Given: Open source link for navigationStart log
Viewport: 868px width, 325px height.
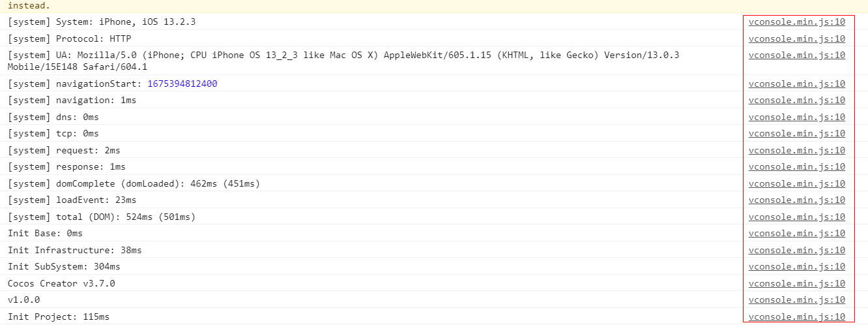Looking at the screenshot, I should coord(796,84).
